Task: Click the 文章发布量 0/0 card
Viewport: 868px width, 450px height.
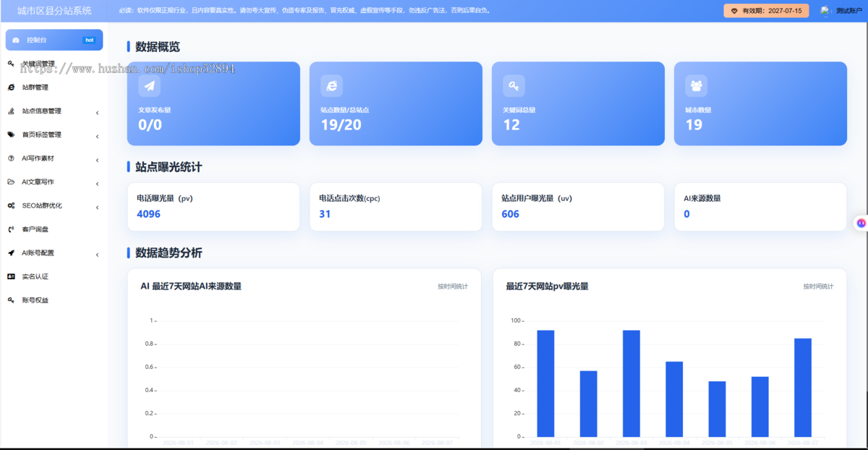Action: 213,103
